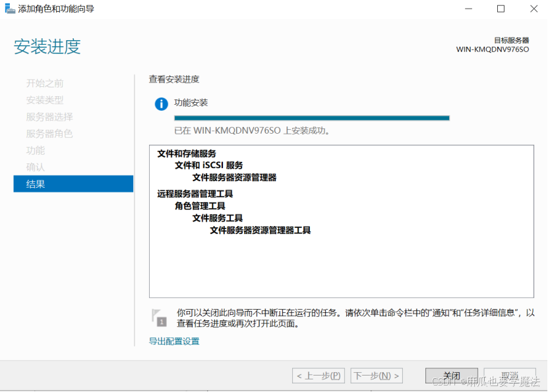Click the blue information icon beside 功能安装

[161, 103]
